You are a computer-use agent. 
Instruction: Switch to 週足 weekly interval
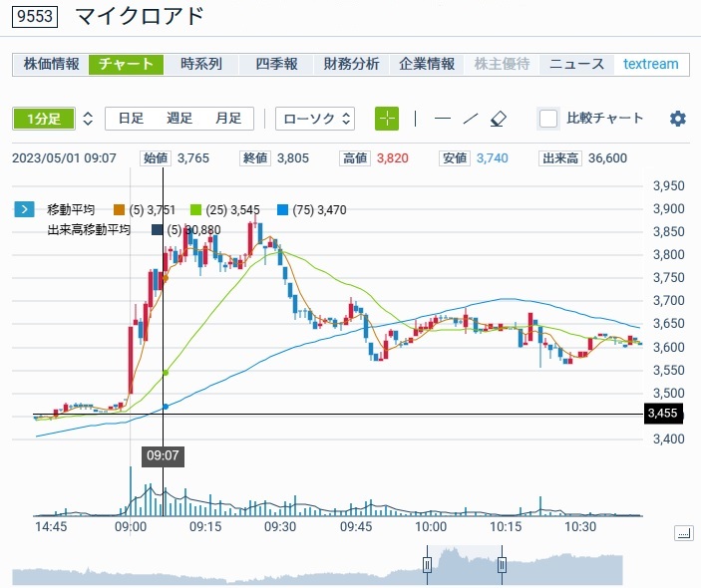pos(179,119)
